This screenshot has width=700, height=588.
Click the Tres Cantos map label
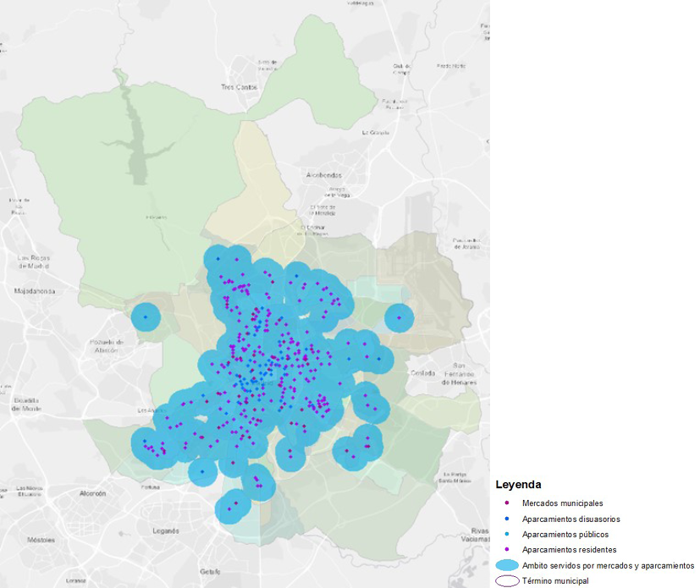pyautogui.click(x=239, y=87)
